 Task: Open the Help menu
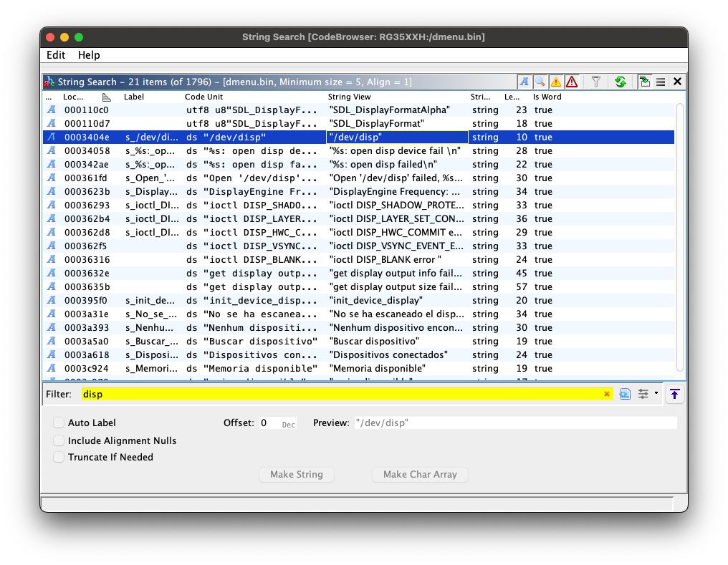click(89, 54)
